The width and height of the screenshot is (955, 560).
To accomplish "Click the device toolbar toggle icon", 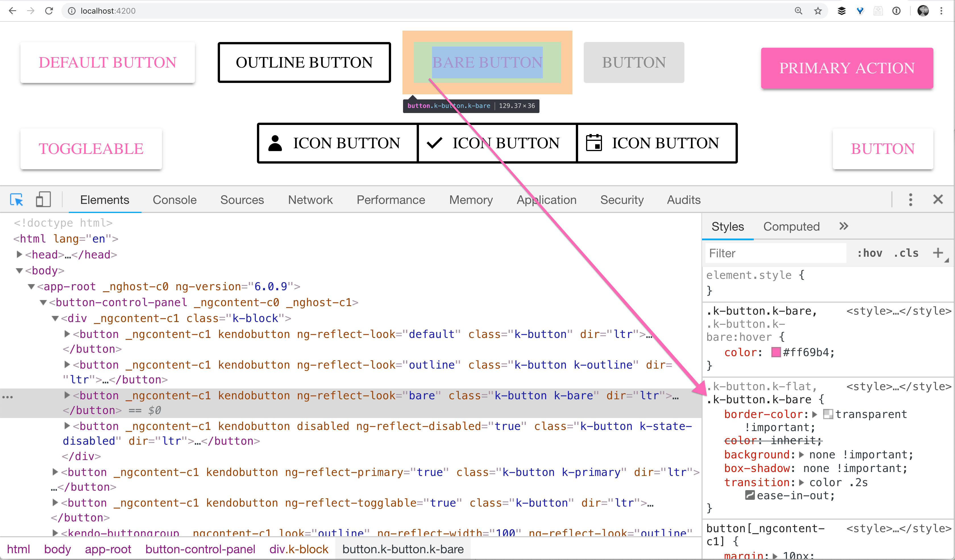I will (43, 199).
